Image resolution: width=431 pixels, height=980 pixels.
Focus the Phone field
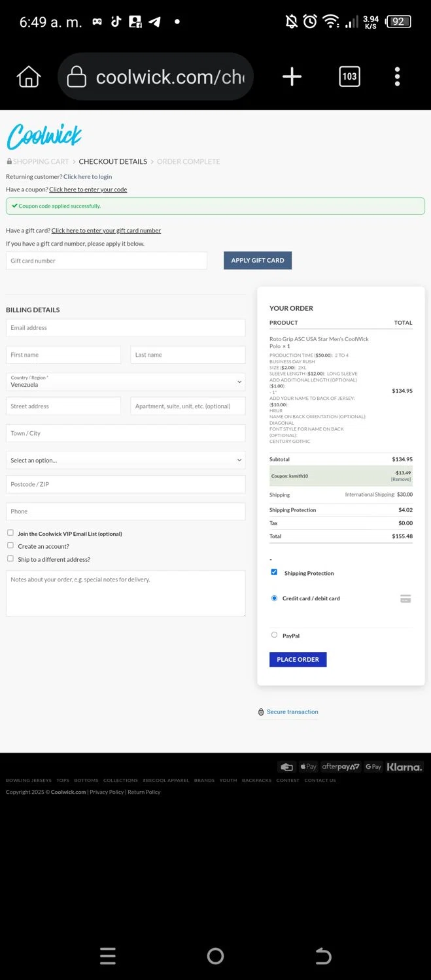tap(126, 512)
